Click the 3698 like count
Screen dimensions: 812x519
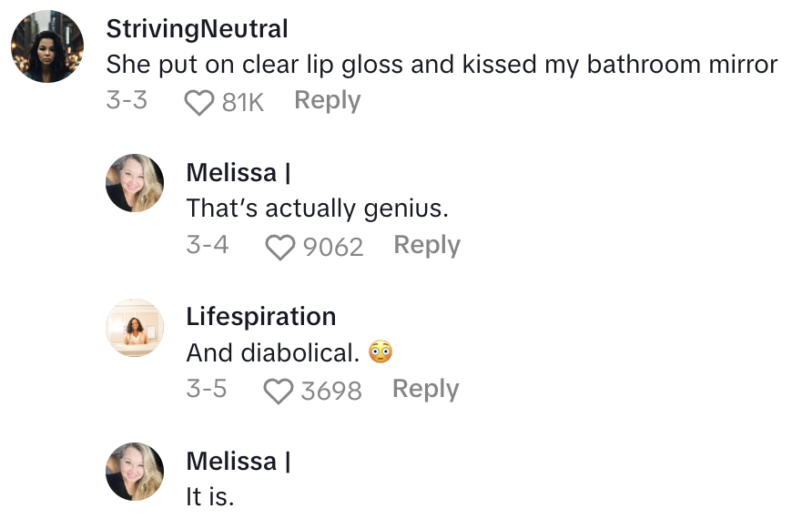point(331,392)
